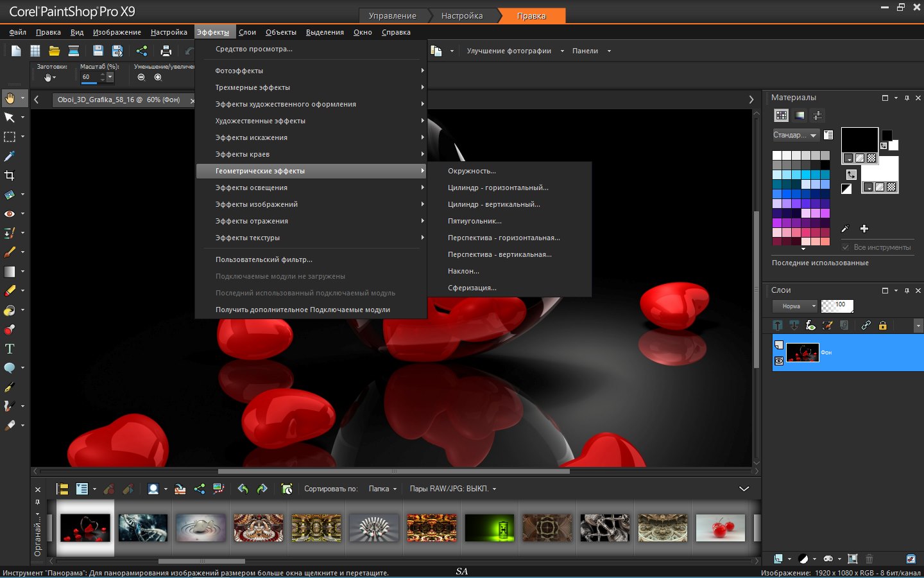Open the 'Папка' sort dropdown
This screenshot has width=924, height=578.
pos(382,489)
